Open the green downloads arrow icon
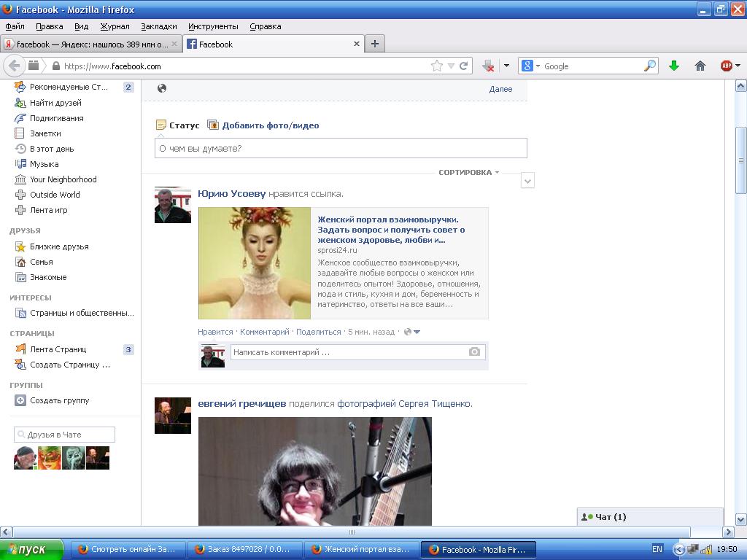Viewport: 747px width, 560px height. click(674, 66)
